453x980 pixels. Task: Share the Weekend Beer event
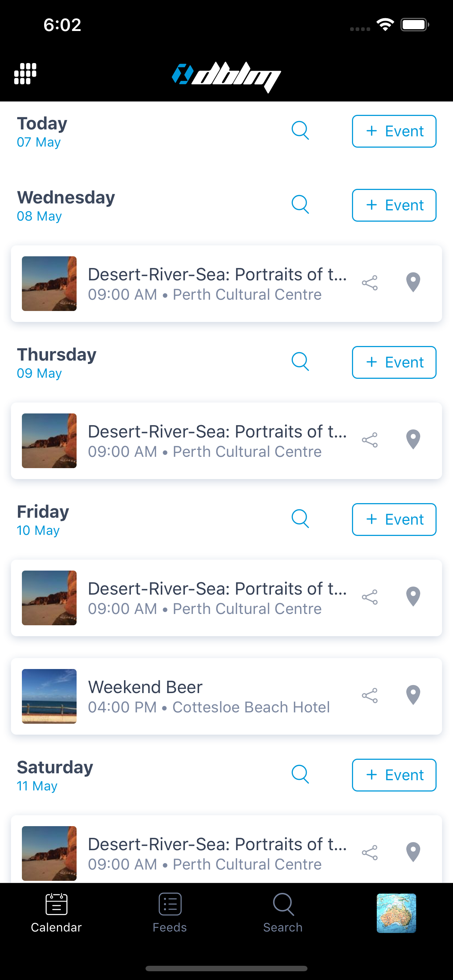[369, 695]
